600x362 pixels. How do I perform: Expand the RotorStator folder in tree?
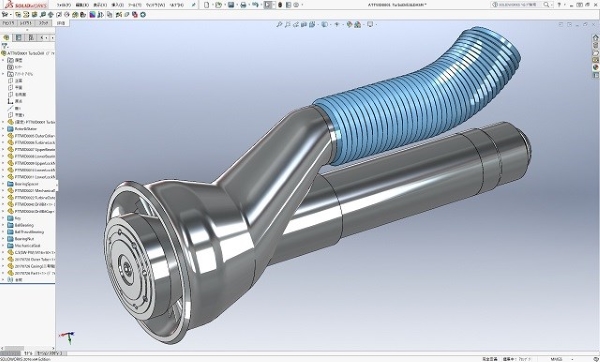[3, 129]
